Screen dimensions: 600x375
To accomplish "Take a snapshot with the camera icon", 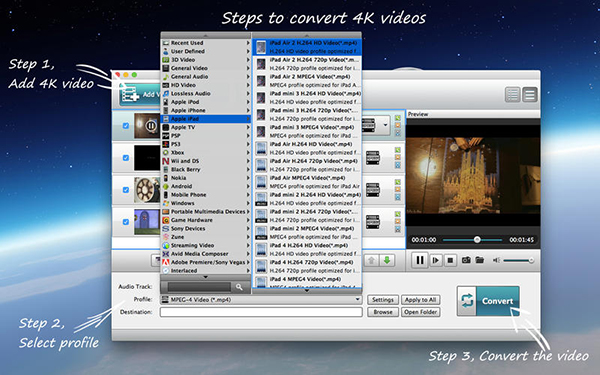I will (466, 260).
